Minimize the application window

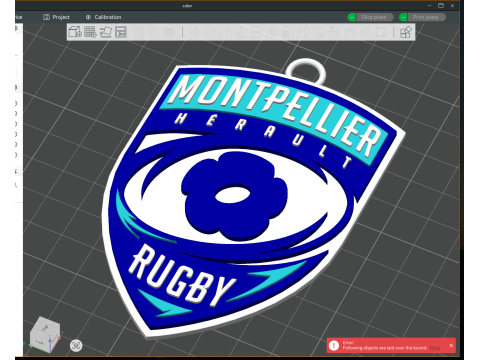tap(430, 5)
